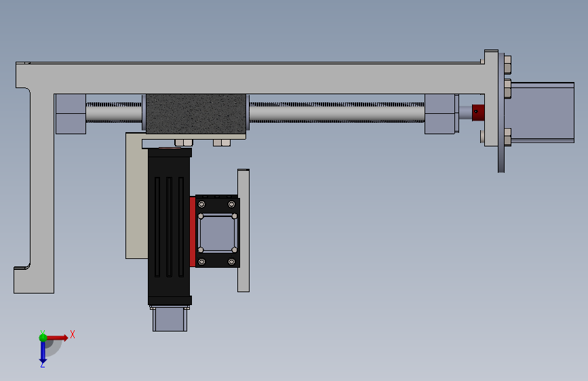588x381 pixels.
Task: Click the blue Z axis arrow of the triad
Action: pyautogui.click(x=43, y=353)
